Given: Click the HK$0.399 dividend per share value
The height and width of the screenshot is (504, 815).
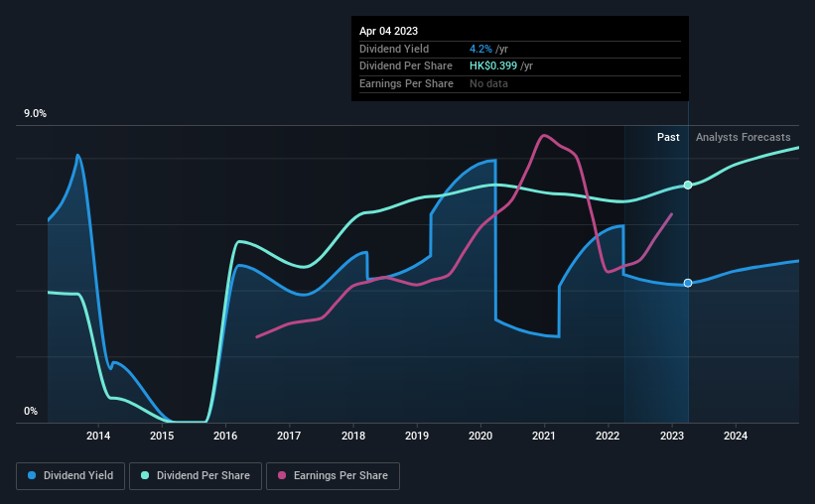Looking at the screenshot, I should coord(493,66).
